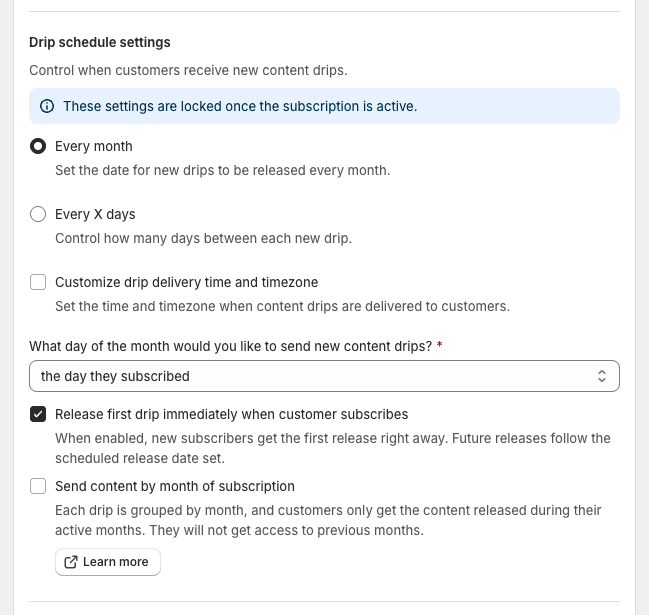The image size is (649, 615).
Task: Click the 'What day of the month' field label
Action: click(230, 346)
